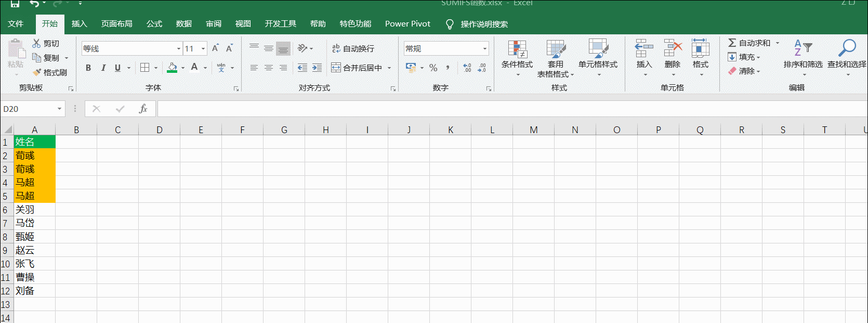Align text right
868x323 pixels.
pyautogui.click(x=283, y=68)
